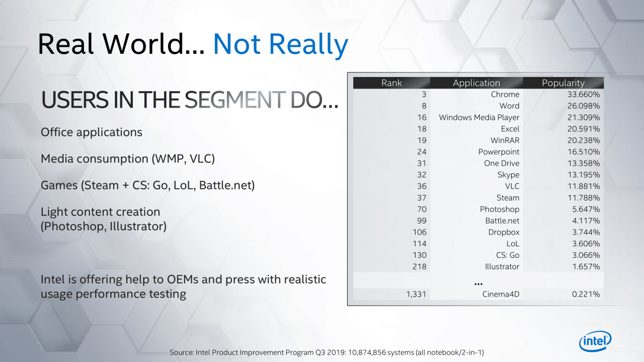Image resolution: width=644 pixels, height=362 pixels.
Task: Click 'USERS IN THE SEGMENT DO...' heading
Action: coord(190,101)
